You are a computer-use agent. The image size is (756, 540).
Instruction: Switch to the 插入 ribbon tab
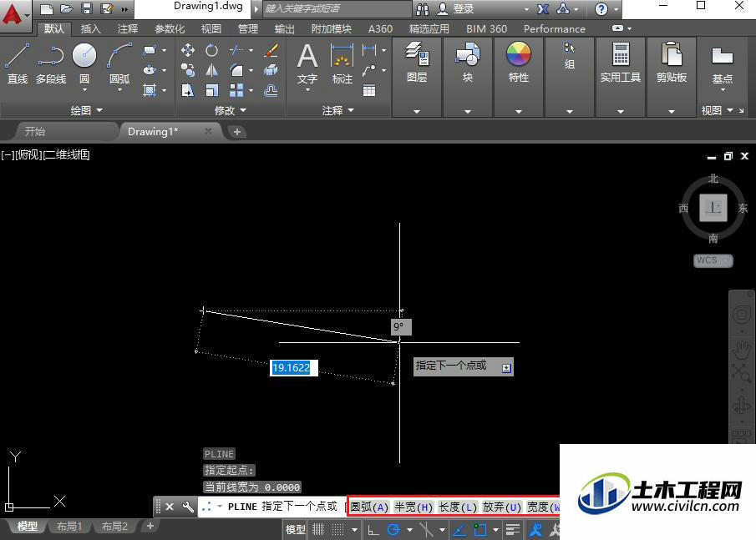click(x=91, y=29)
